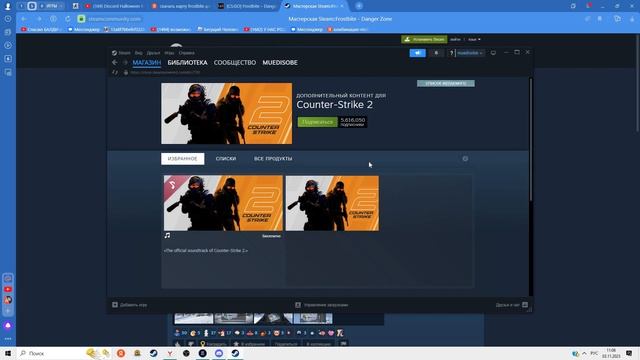Image resolution: width=640 pixels, height=360 pixels.
Task: Open the Игры menu
Action: coord(169,53)
